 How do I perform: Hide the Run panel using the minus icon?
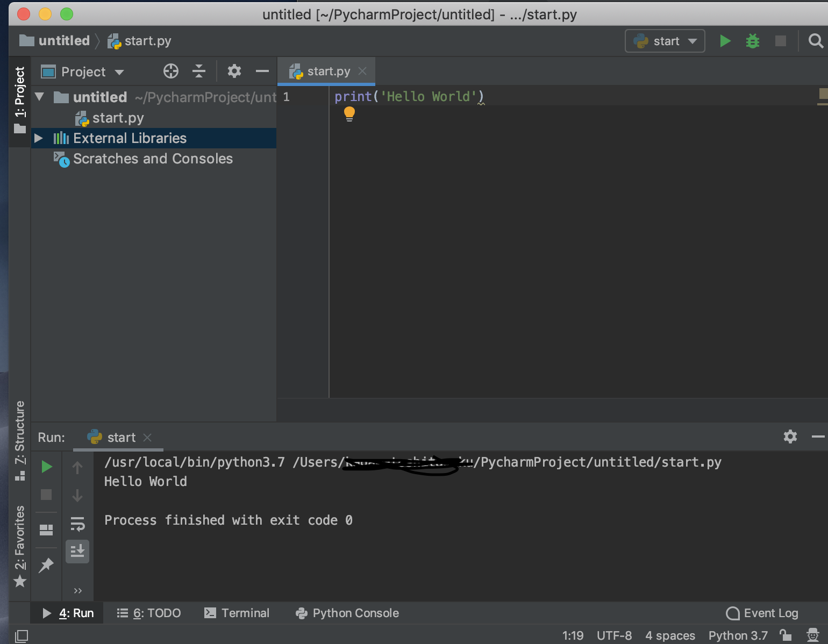point(818,437)
